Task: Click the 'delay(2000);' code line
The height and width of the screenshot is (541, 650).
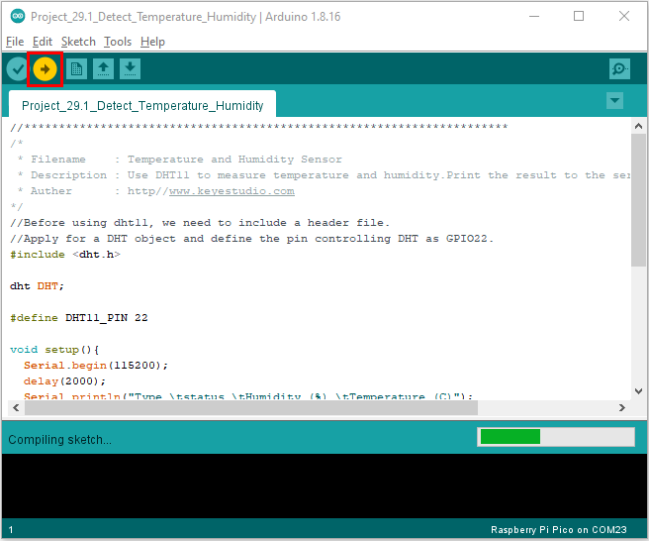Action: click(65, 381)
